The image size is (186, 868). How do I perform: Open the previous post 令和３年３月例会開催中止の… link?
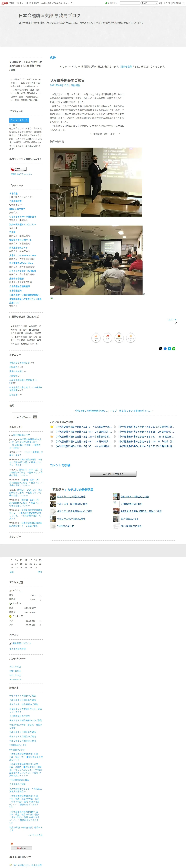92,411
